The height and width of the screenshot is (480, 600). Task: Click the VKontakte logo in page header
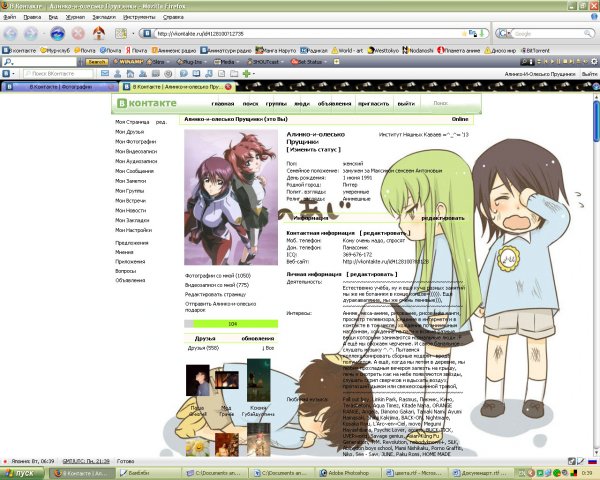pyautogui.click(x=147, y=103)
